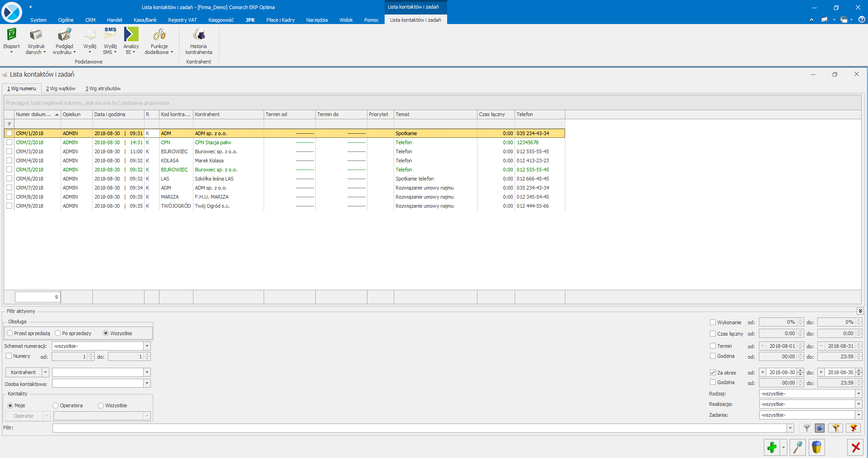Open the 'Księgowość' menu
This screenshot has height=458, width=868.
(221, 20)
